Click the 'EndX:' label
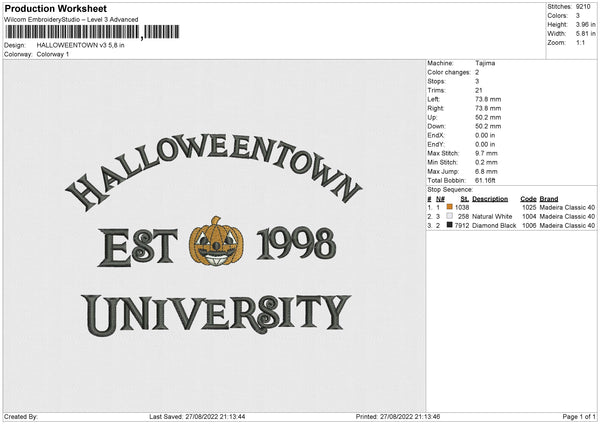 pyautogui.click(x=436, y=135)
